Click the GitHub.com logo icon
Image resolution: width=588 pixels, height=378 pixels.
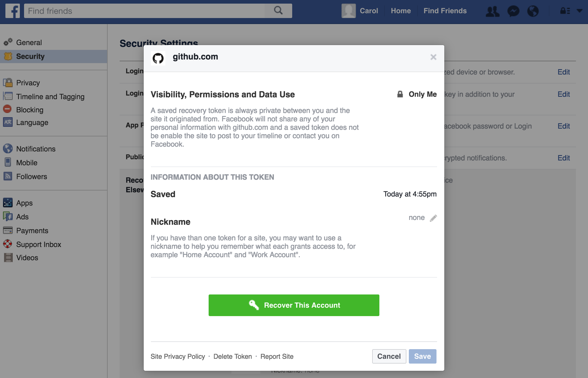coord(158,56)
